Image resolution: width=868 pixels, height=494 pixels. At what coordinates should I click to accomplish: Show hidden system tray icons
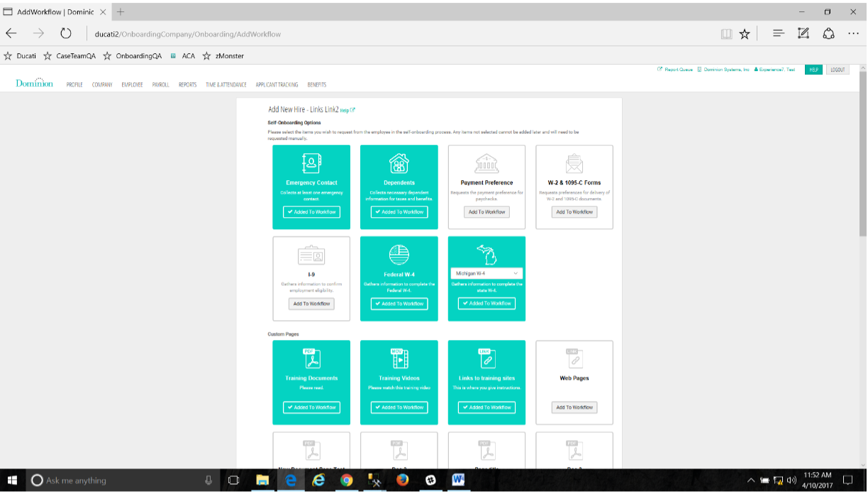pos(750,481)
